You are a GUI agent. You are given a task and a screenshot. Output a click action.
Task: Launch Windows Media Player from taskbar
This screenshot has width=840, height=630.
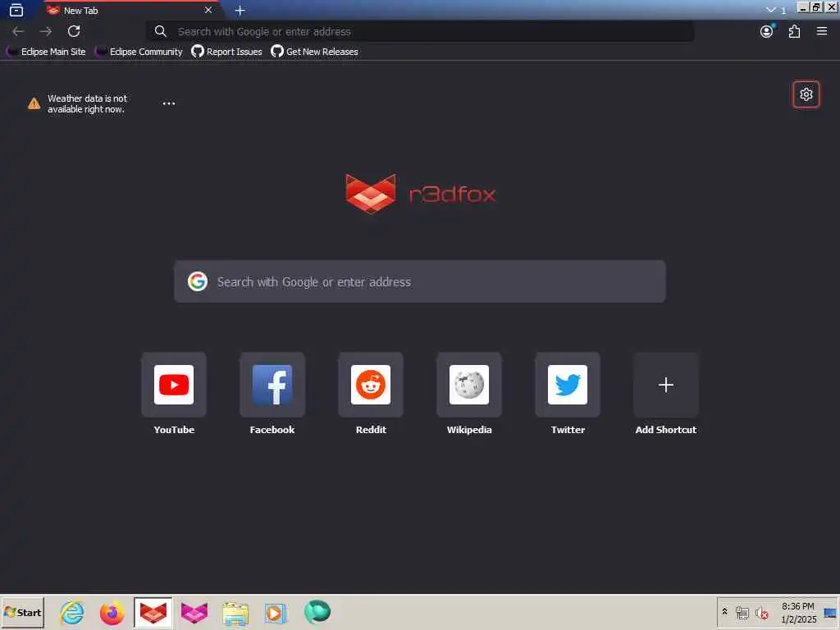(276, 614)
